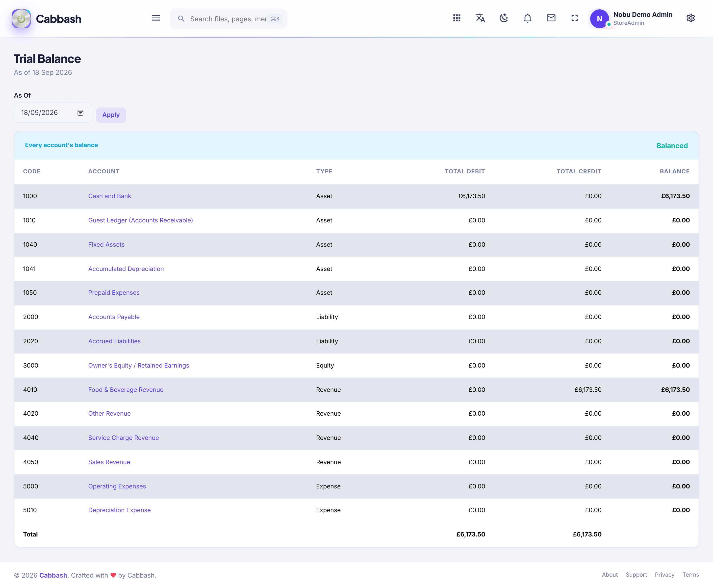This screenshot has height=588, width=713.
Task: Click the TOTAL CREDIT column header
Action: [579, 171]
